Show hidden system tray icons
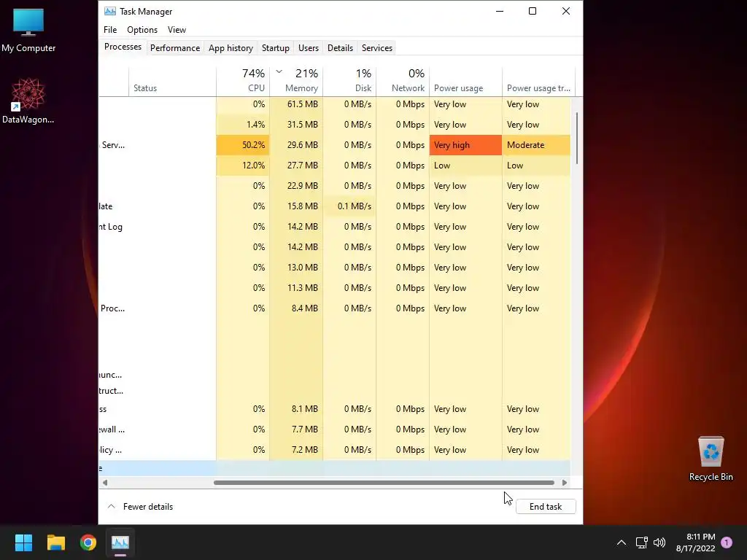 click(x=622, y=542)
